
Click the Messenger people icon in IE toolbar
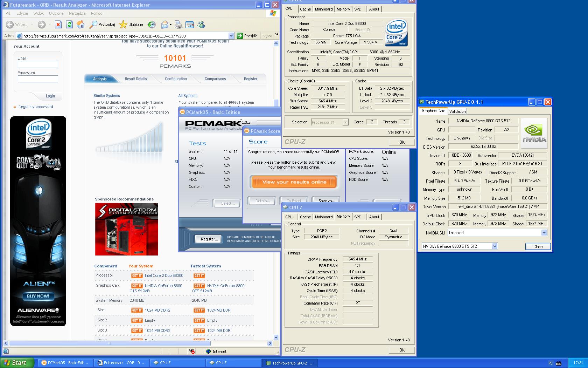[201, 25]
